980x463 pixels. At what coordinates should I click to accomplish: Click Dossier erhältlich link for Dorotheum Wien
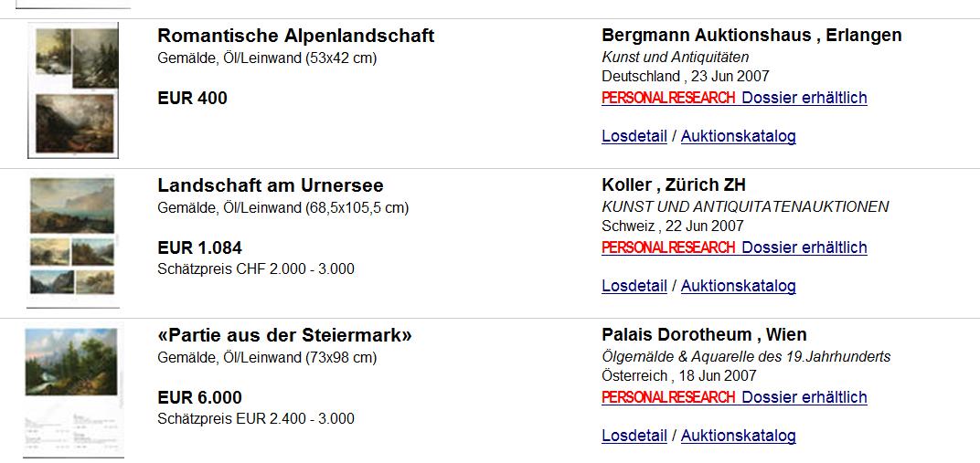coord(804,397)
